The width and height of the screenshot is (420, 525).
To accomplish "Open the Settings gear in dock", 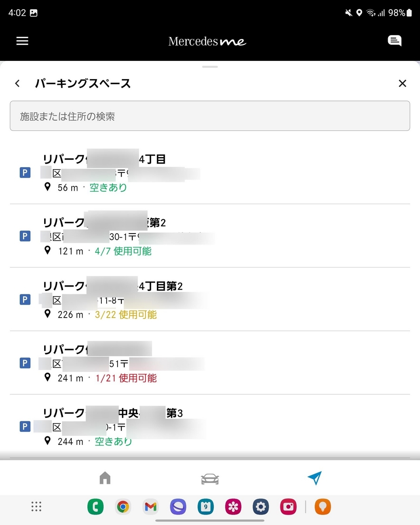I will click(260, 507).
